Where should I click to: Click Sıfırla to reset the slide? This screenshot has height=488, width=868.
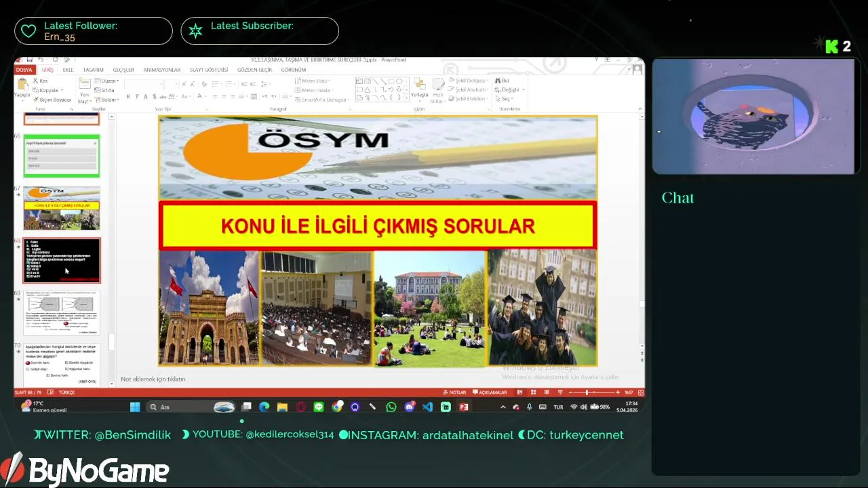click(105, 90)
